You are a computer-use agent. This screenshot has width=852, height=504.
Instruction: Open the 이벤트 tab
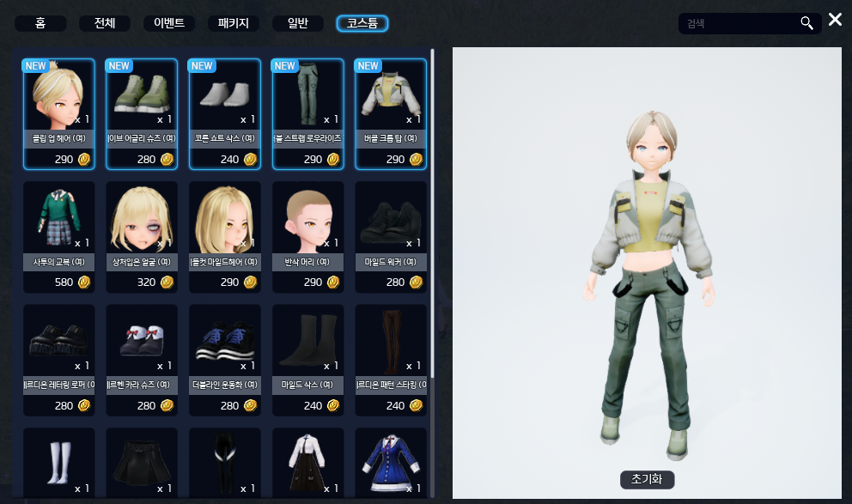pyautogui.click(x=169, y=23)
